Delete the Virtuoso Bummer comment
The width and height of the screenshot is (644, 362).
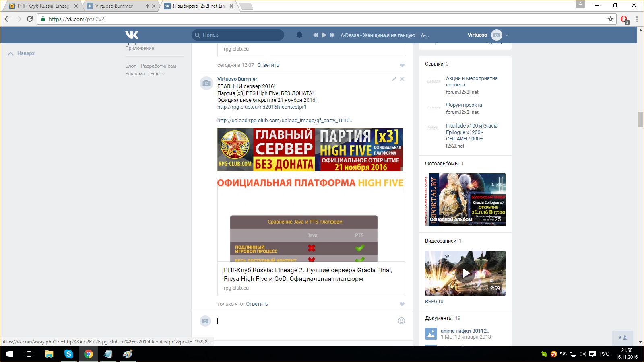[402, 79]
